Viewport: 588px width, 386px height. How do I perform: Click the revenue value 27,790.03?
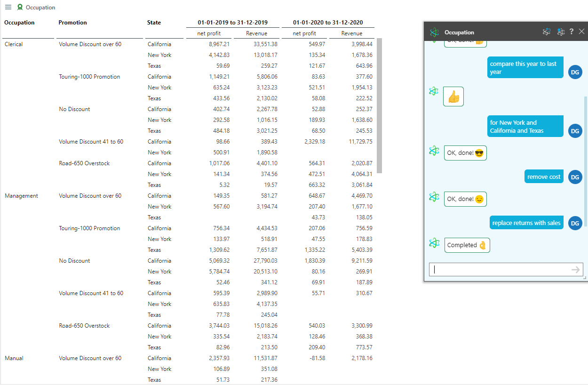265,261
